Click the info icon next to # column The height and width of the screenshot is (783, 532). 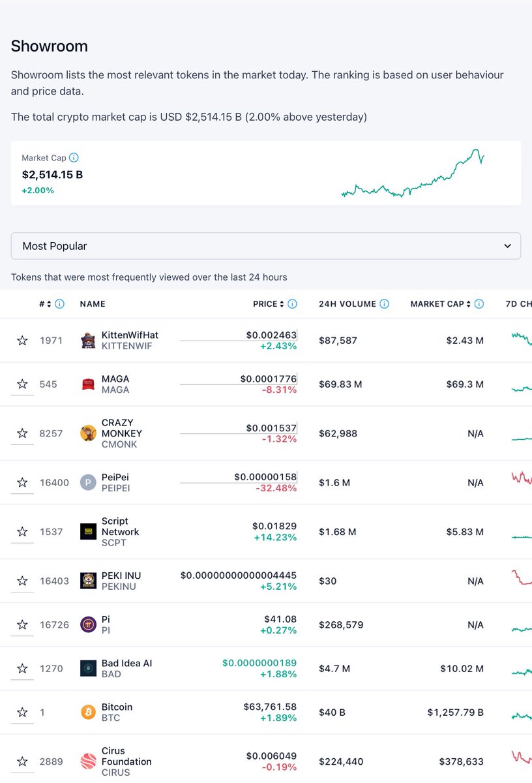coord(59,304)
